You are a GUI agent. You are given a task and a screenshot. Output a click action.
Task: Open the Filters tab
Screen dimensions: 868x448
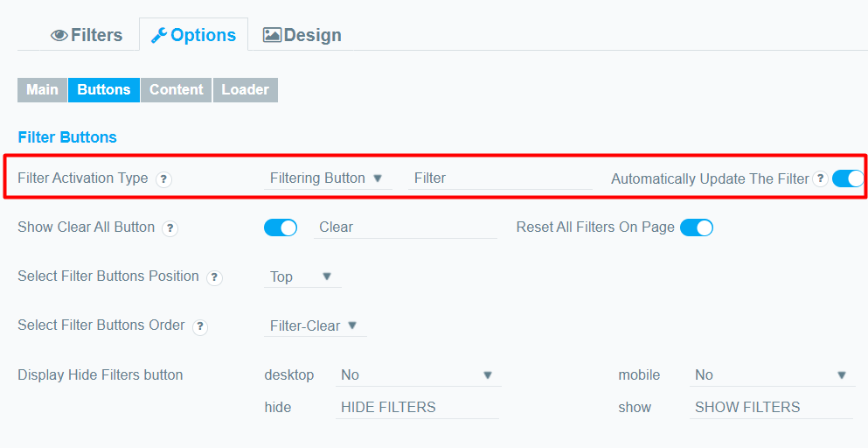(x=87, y=35)
